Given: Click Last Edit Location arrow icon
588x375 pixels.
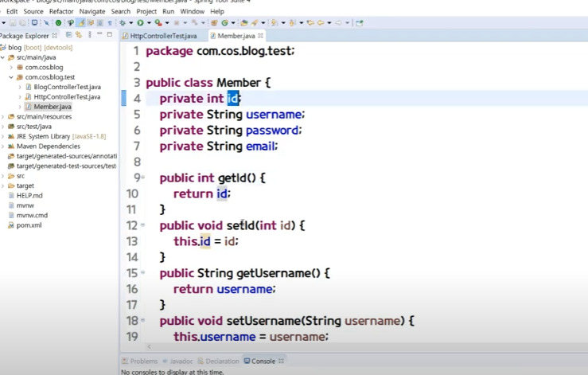Looking at the screenshot, I should click(310, 23).
